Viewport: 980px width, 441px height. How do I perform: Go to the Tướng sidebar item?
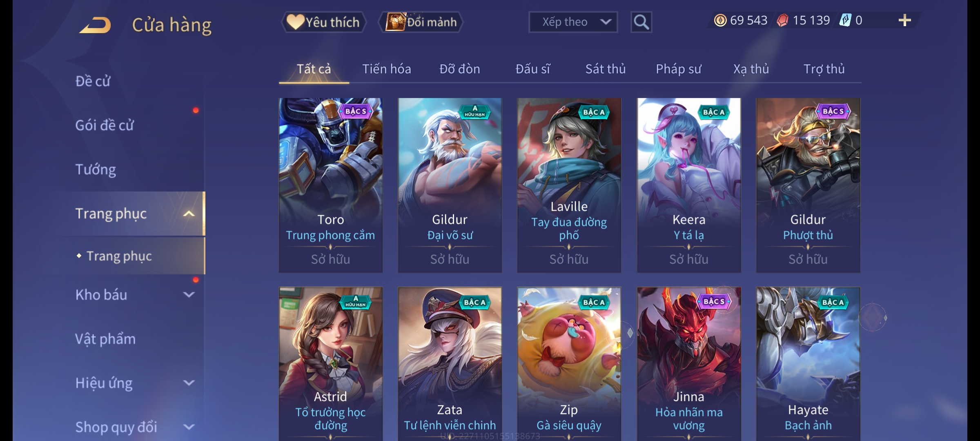(x=96, y=169)
